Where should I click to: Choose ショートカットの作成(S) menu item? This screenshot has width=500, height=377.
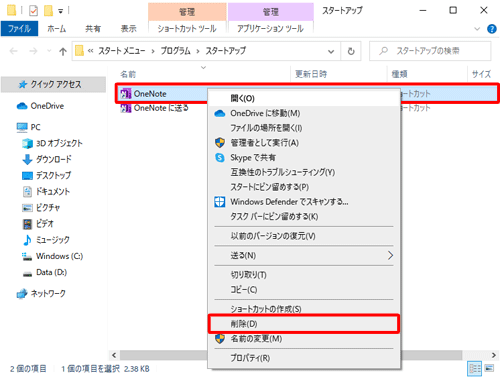pyautogui.click(x=304, y=309)
